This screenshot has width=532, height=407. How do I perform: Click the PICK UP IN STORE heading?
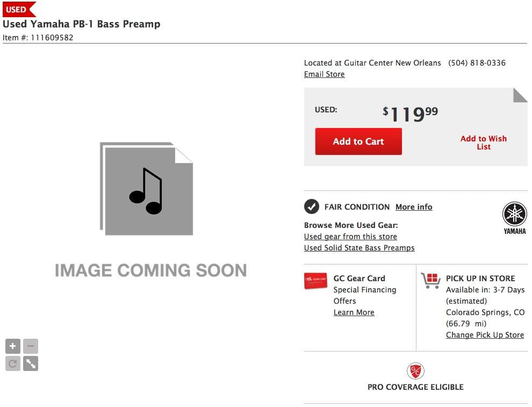(x=480, y=279)
